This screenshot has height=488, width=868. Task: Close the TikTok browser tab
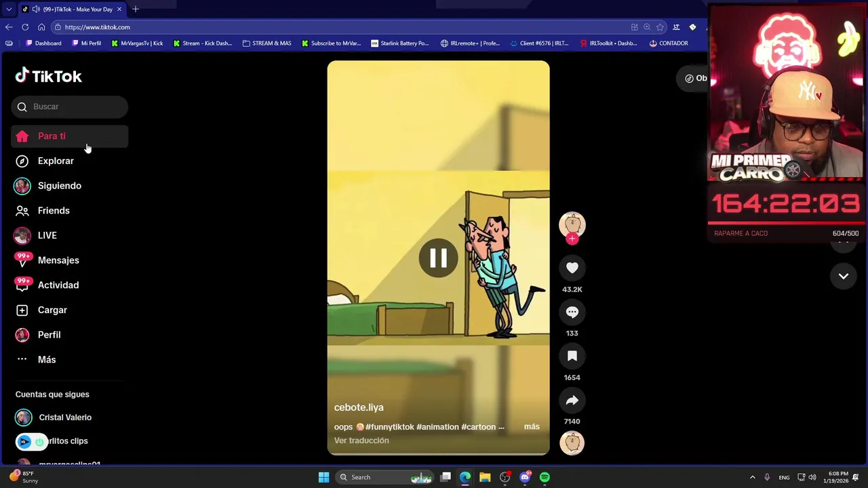point(119,9)
